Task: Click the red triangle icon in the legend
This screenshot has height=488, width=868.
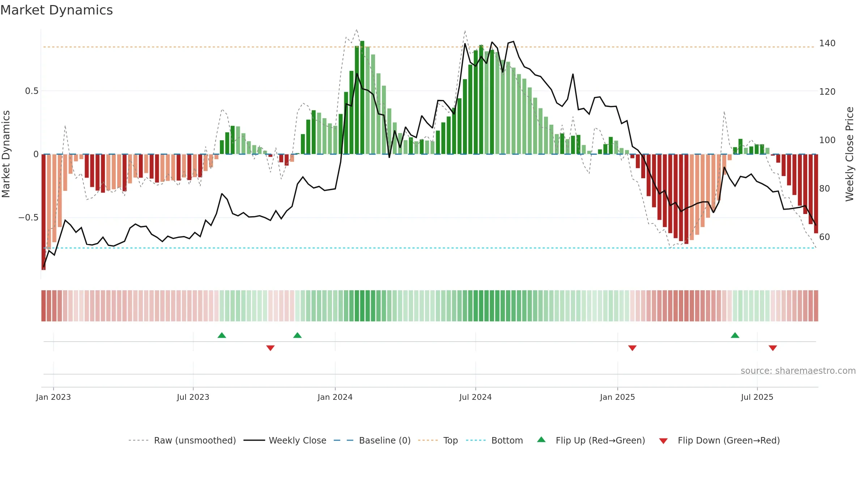Action: coord(663,441)
